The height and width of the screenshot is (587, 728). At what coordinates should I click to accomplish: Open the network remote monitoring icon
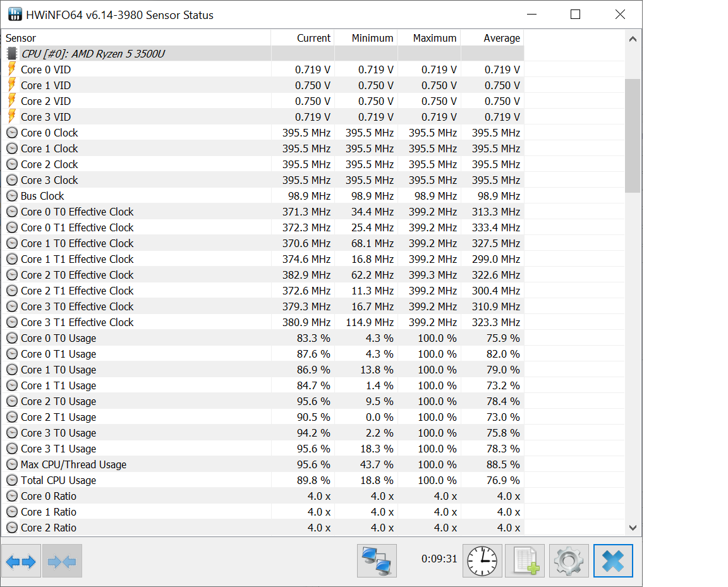click(377, 561)
